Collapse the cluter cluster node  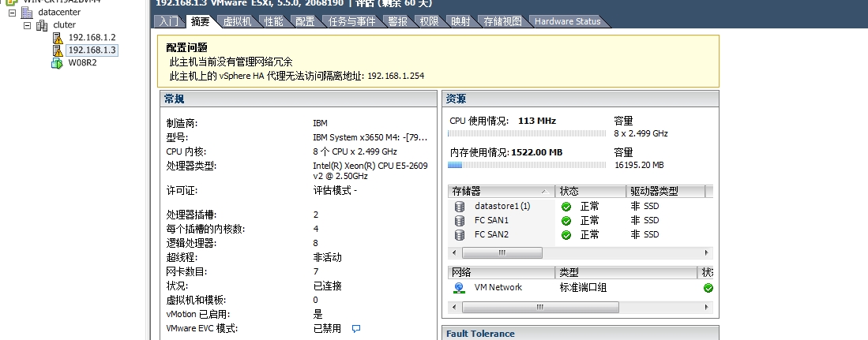click(x=27, y=25)
